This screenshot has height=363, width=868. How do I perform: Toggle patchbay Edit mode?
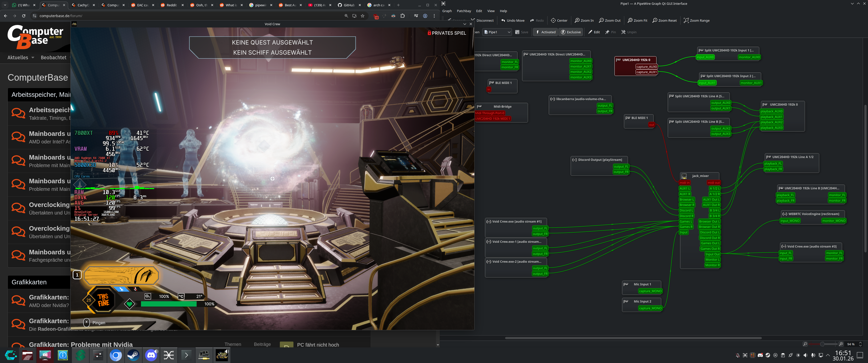(x=594, y=32)
